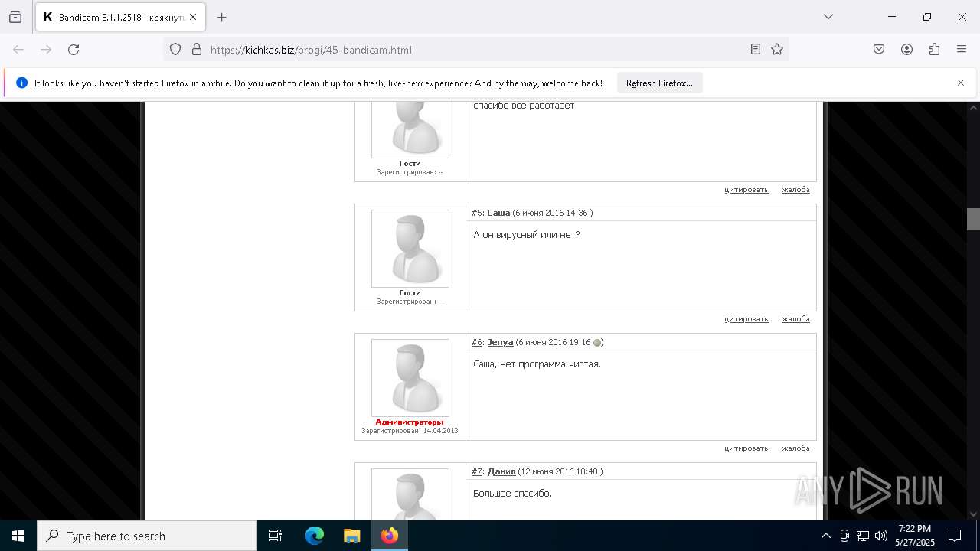Expand the list all tabs chevron

click(828, 17)
